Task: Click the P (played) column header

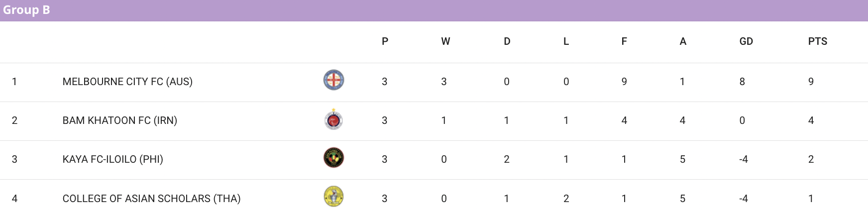Action: [x=385, y=41]
